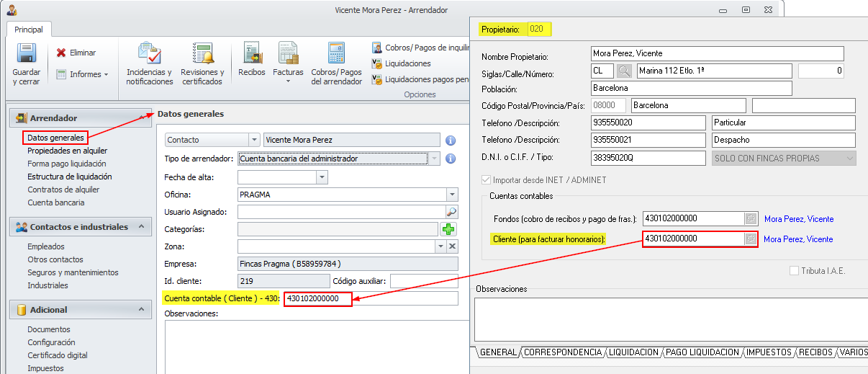Click the Población Barcelona field
Image resolution: width=868 pixels, height=374 pixels.
point(691,88)
